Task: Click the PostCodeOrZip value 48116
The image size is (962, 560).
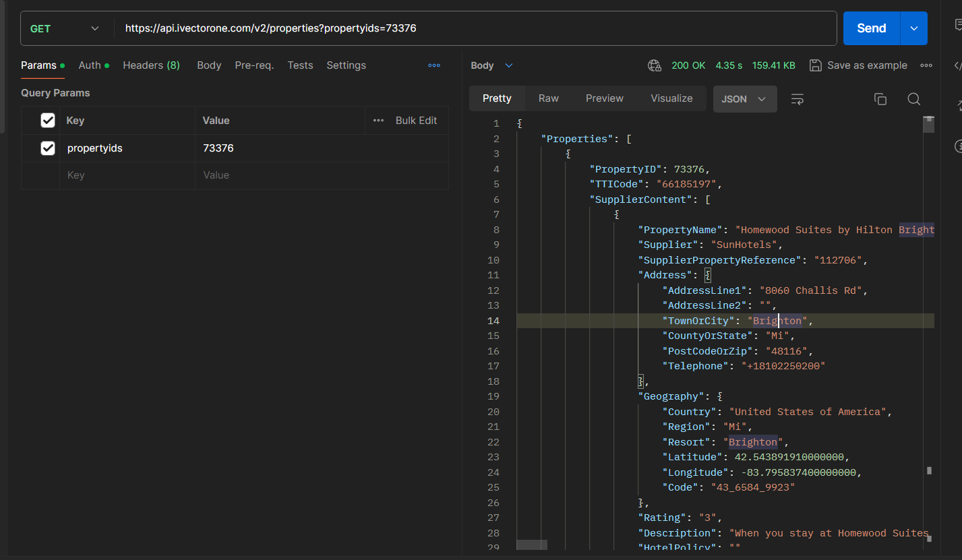Action: coord(786,351)
